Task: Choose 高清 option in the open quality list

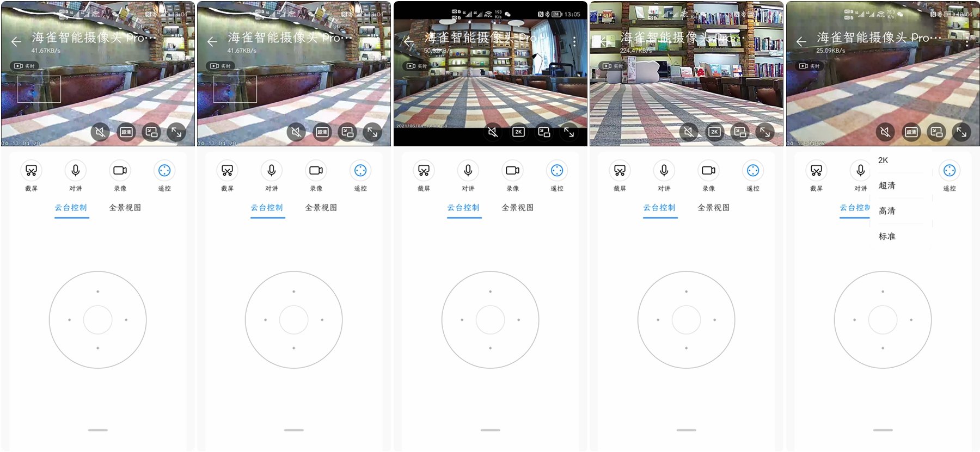Action: (x=887, y=211)
